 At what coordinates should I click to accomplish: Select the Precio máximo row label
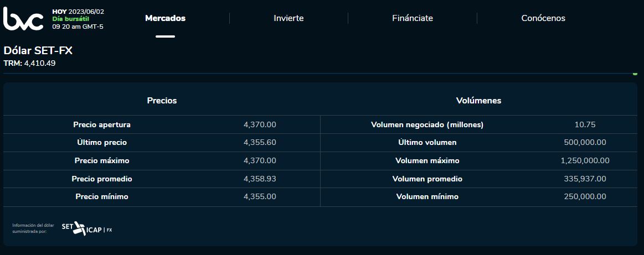coord(102,160)
